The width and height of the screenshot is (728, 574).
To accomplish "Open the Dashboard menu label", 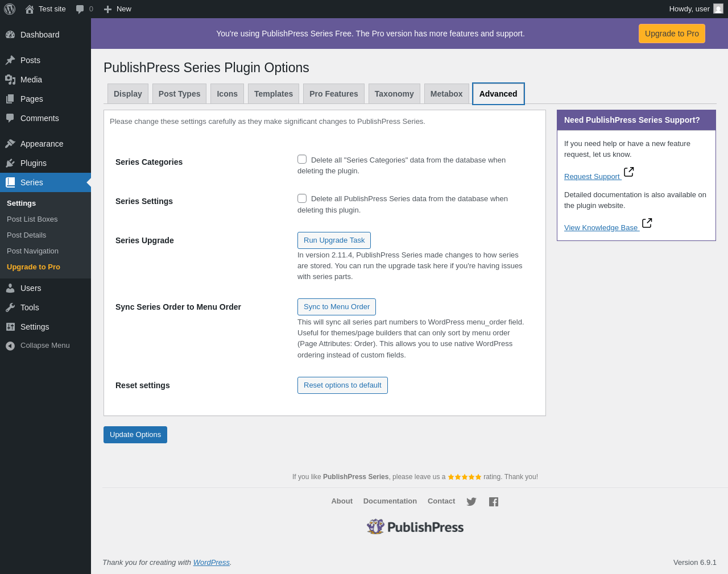I will pyautogui.click(x=40, y=35).
